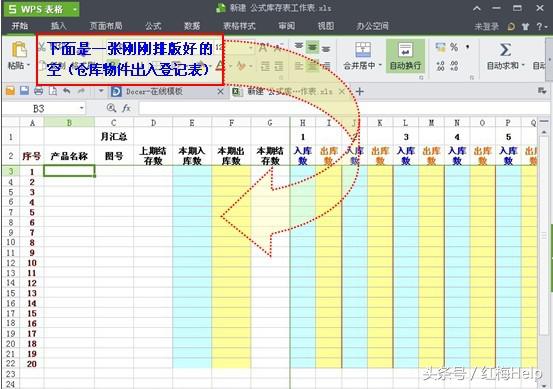Open a file with the folder icon
Screen dimensions: 553x389
pos(11,91)
